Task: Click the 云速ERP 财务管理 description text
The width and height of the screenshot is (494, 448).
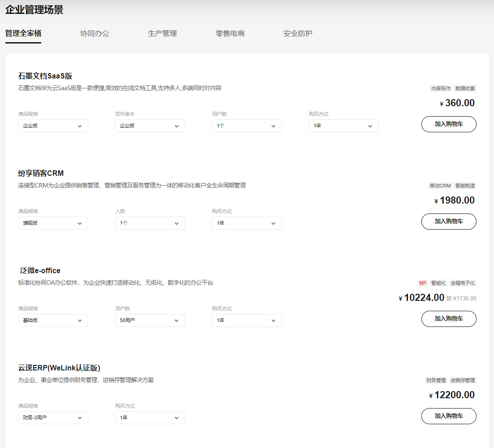Action: click(x=86, y=380)
